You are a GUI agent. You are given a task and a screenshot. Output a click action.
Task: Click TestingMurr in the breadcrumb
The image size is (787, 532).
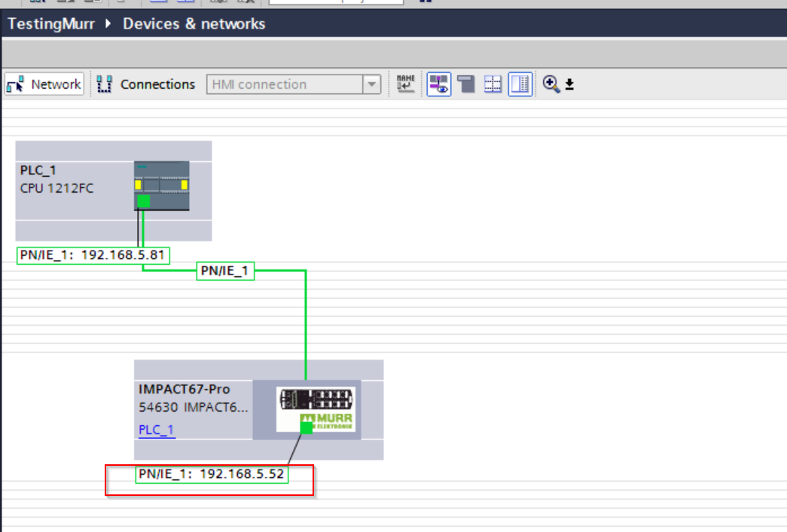(x=51, y=23)
